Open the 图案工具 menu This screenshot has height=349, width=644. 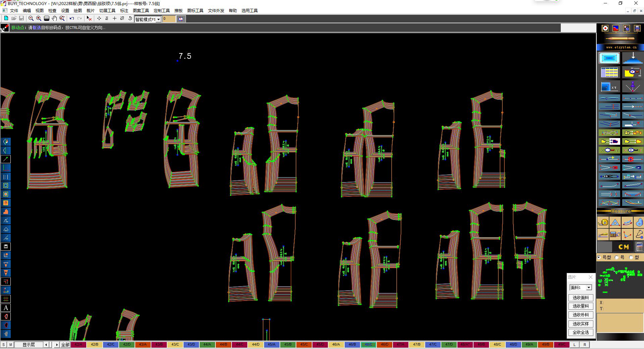coord(141,10)
